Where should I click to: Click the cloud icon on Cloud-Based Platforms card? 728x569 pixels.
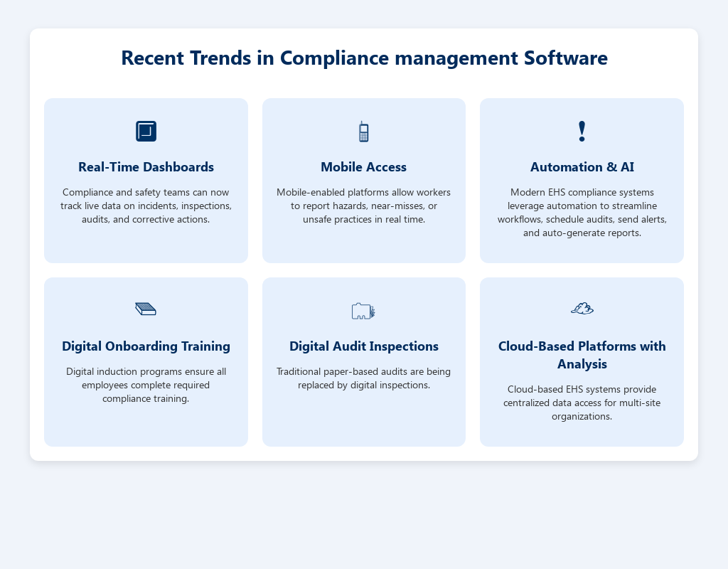click(x=582, y=309)
